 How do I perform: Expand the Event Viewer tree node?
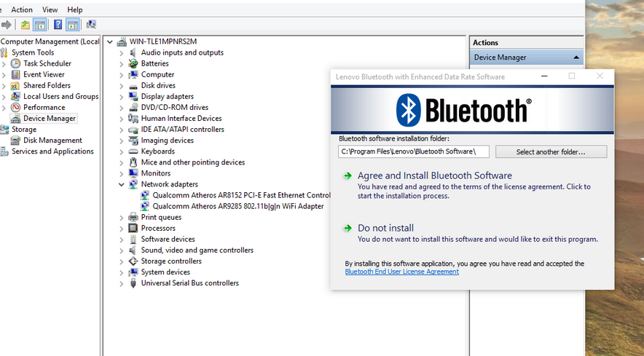[4, 75]
